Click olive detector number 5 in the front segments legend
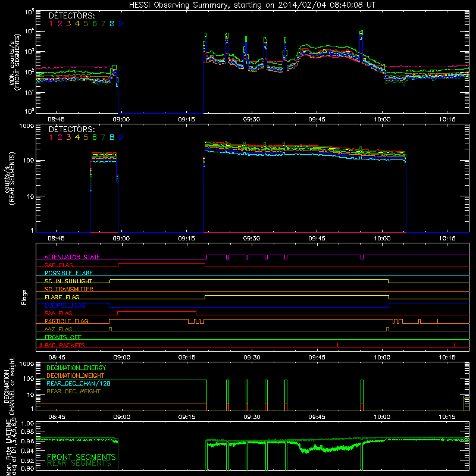This screenshot has height=476, width=476. 86,24
